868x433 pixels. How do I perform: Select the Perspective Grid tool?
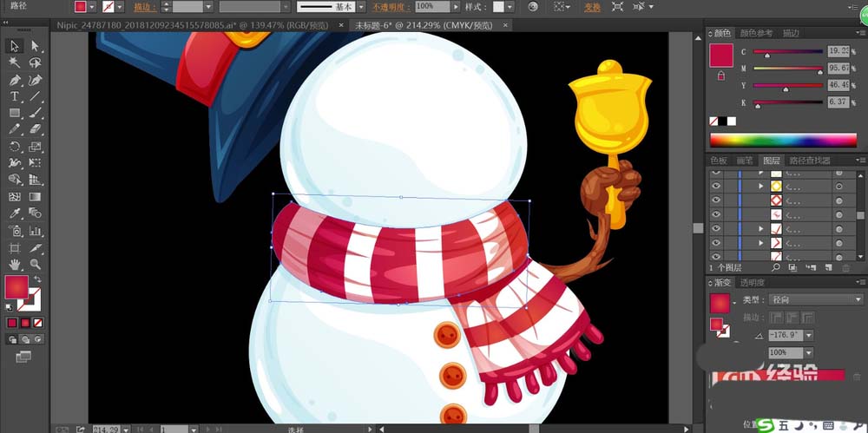point(35,180)
